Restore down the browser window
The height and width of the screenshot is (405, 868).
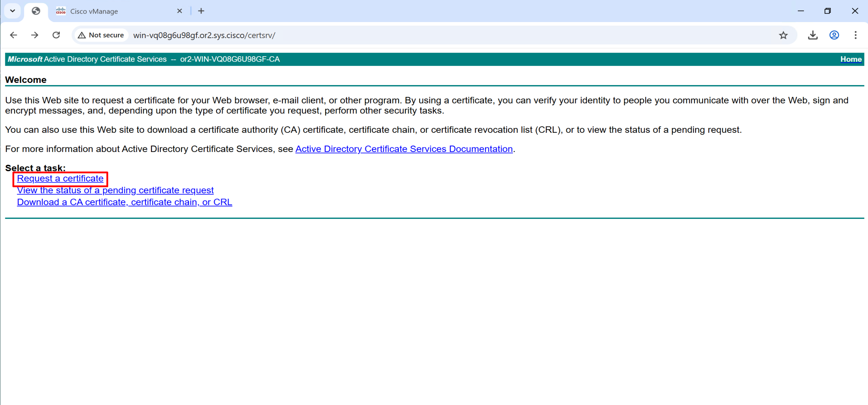[x=827, y=11]
